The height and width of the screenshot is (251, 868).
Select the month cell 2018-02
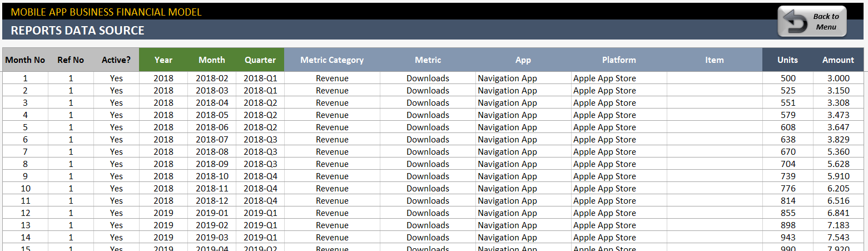click(212, 78)
